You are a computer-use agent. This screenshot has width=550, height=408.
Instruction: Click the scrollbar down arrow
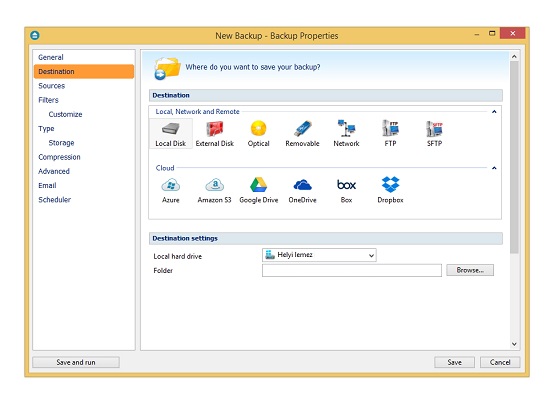click(x=514, y=344)
